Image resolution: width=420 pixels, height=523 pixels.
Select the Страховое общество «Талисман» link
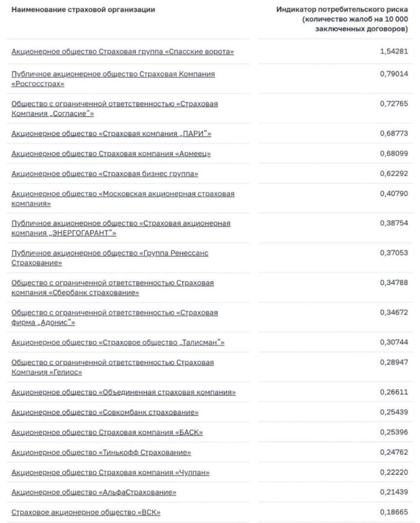click(118, 343)
